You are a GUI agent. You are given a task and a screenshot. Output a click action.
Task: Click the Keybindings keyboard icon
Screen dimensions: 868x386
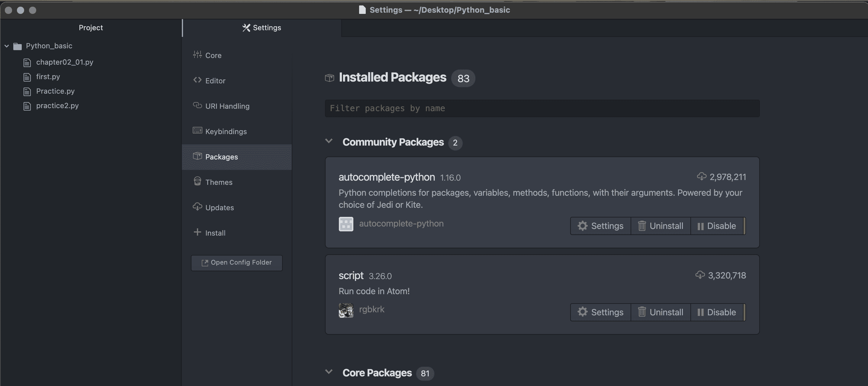[x=197, y=130]
